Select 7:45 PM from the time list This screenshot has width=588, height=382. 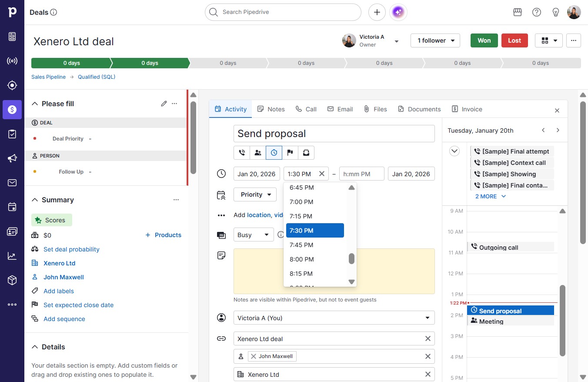coord(315,245)
